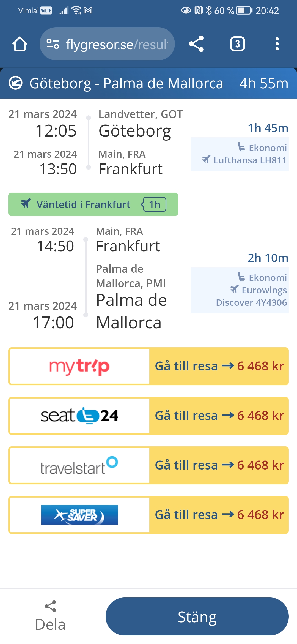
Task: Tap the 1h layover duration badge
Action: point(154,204)
